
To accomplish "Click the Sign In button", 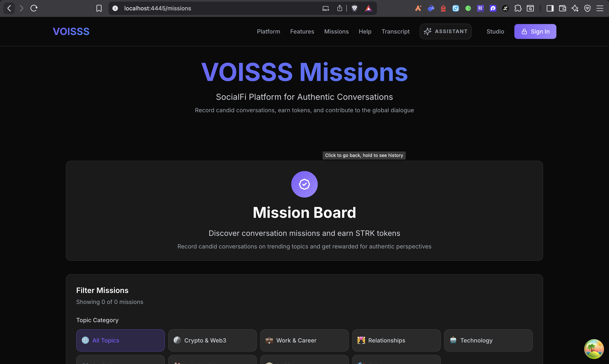I will [x=535, y=31].
